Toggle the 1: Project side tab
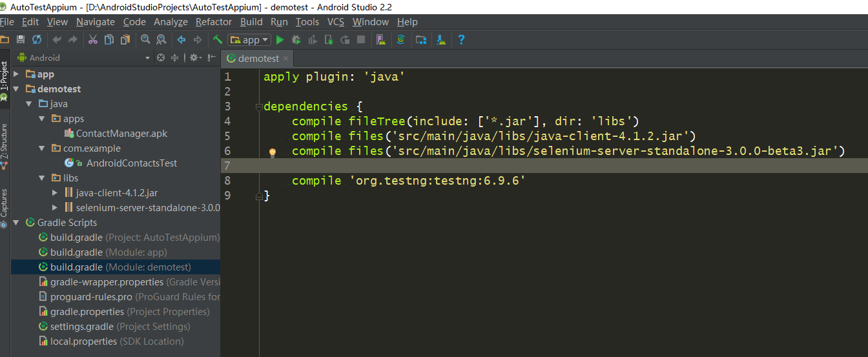 pos(5,81)
